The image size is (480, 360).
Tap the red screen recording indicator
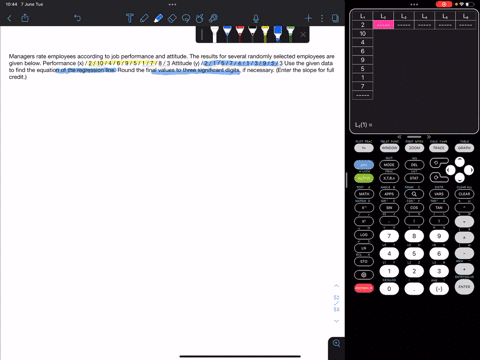point(444,4)
